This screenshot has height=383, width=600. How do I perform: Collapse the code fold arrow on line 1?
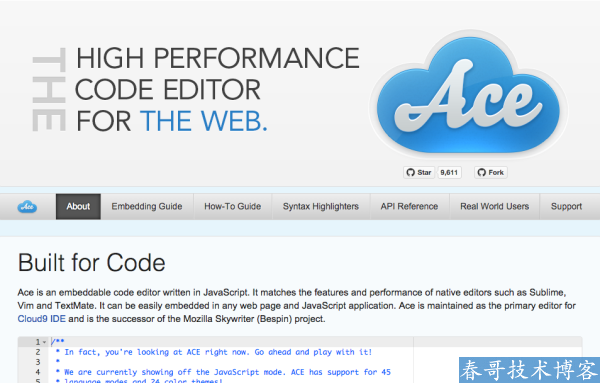click(x=44, y=342)
